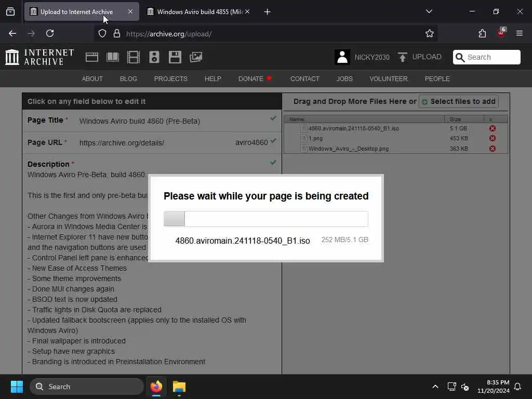Open the JOBS link
This screenshot has width=532, height=399.
point(345,79)
